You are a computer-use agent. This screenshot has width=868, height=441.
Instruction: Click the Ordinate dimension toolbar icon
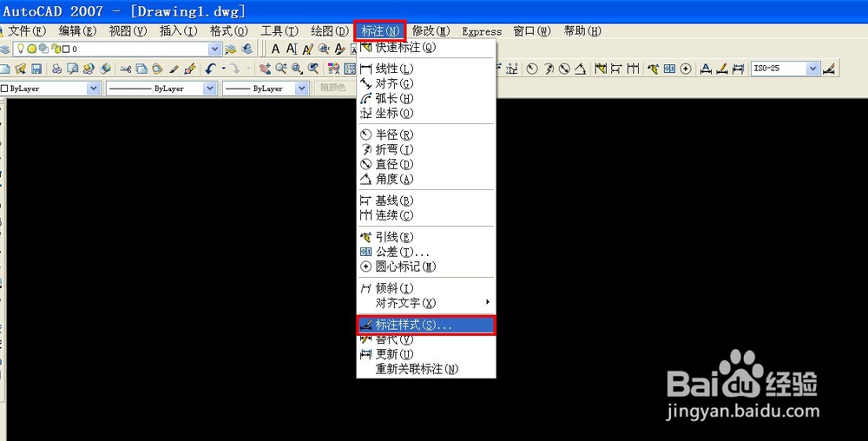point(512,69)
